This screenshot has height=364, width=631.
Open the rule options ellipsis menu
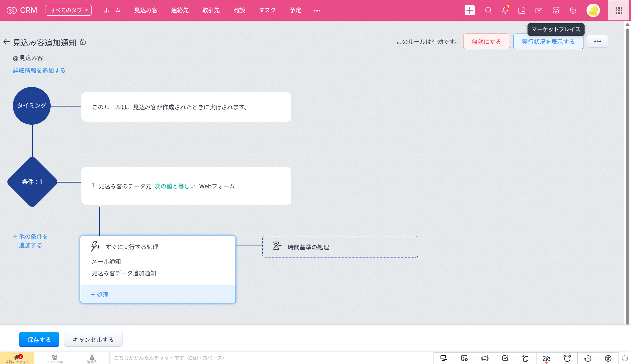tap(597, 41)
